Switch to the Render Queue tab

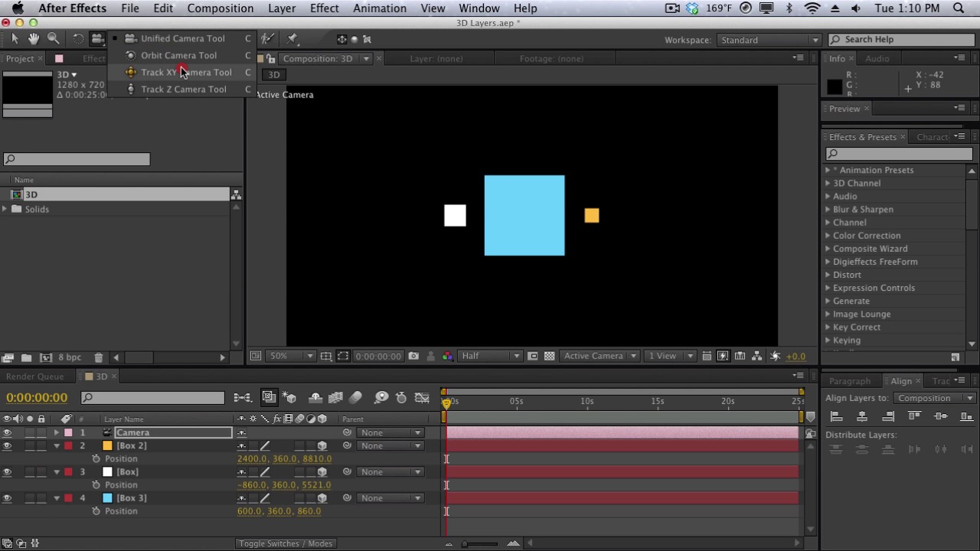[34, 377]
